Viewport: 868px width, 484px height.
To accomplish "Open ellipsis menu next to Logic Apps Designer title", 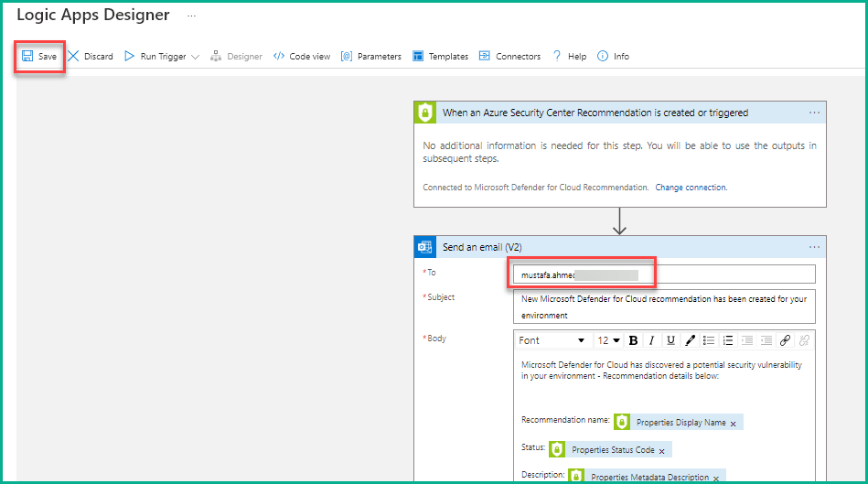I will 191,16.
